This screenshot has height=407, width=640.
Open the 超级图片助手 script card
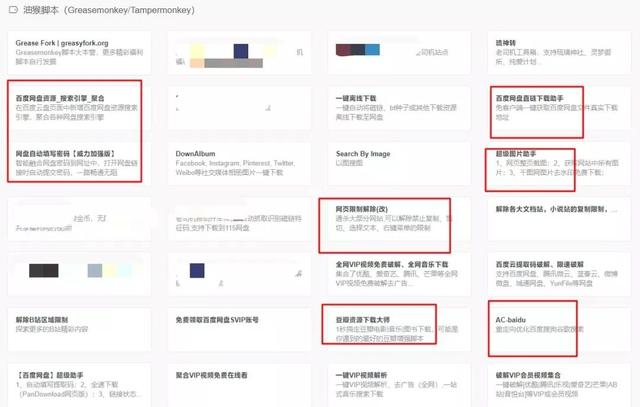(x=559, y=163)
